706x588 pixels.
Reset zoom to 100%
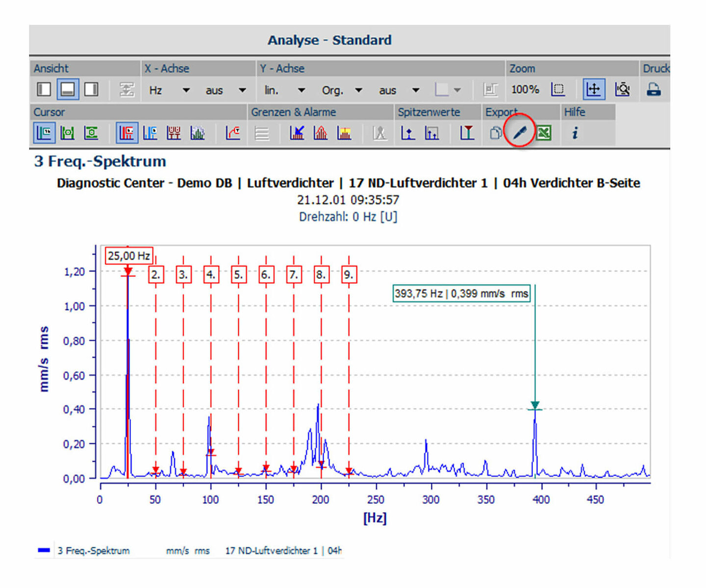(525, 90)
